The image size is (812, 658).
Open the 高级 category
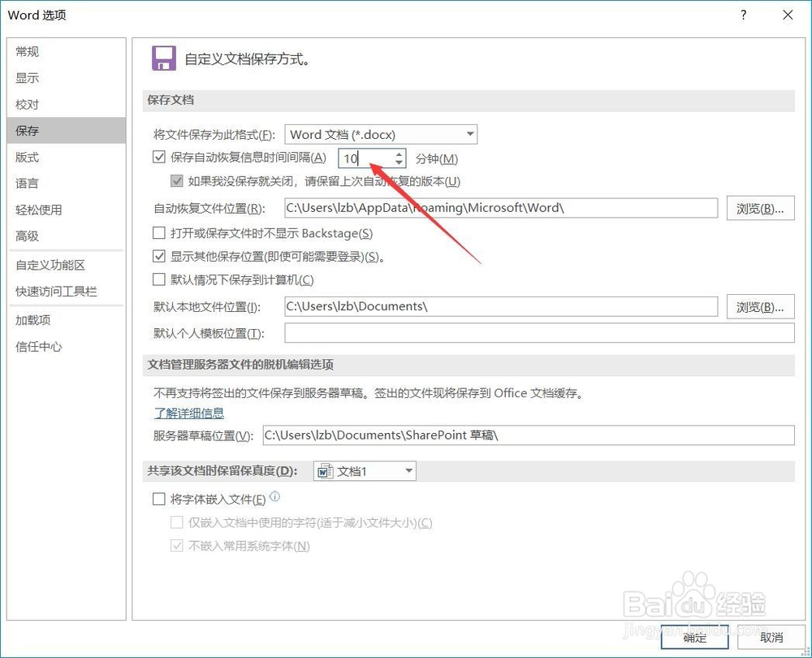[67, 236]
